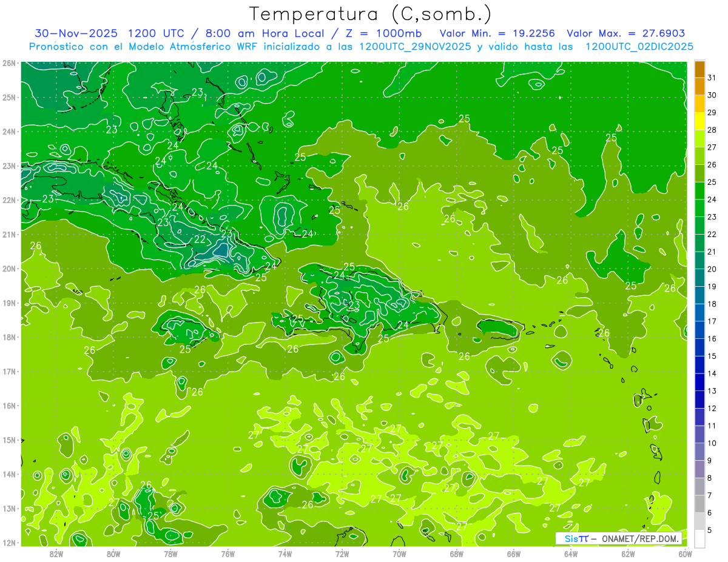Screen dimensions: 728x562
Task: Click the "19N" latitude axis label
Action: pos(8,303)
